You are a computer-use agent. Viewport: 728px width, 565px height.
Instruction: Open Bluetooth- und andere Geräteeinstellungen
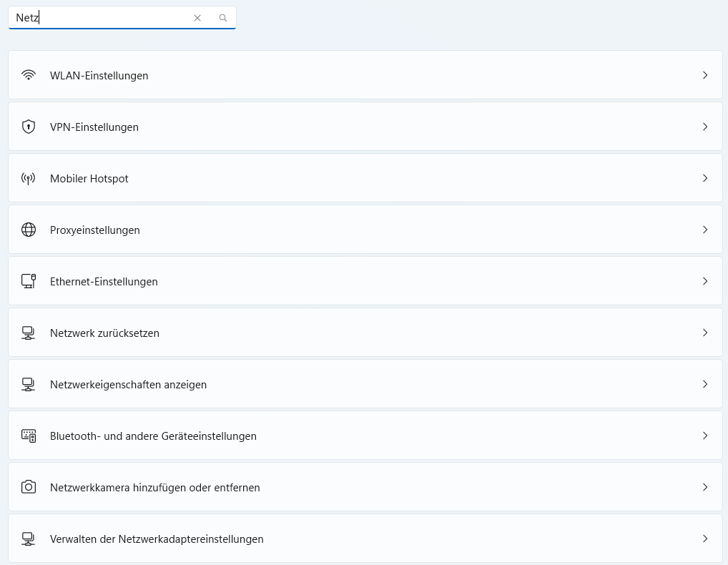coord(153,436)
